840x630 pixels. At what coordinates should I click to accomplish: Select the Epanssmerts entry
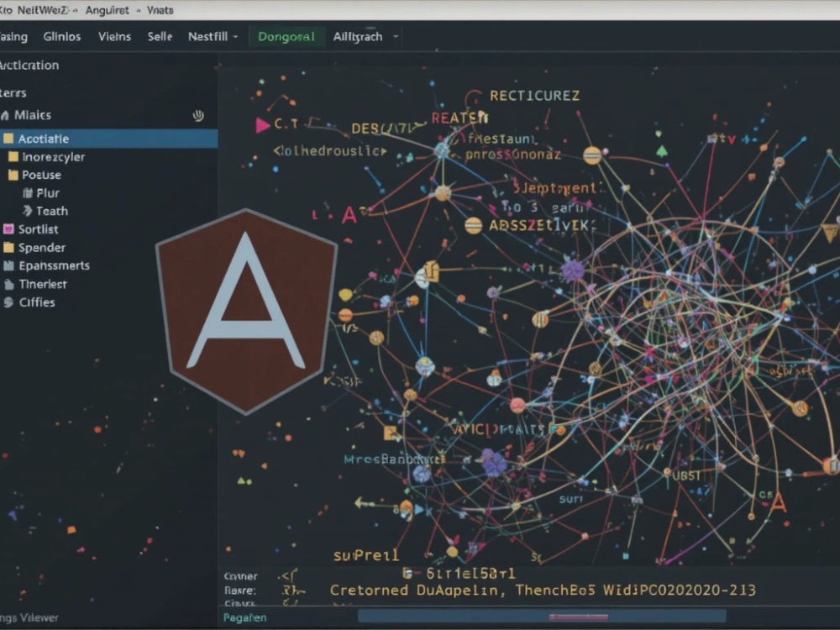[54, 265]
